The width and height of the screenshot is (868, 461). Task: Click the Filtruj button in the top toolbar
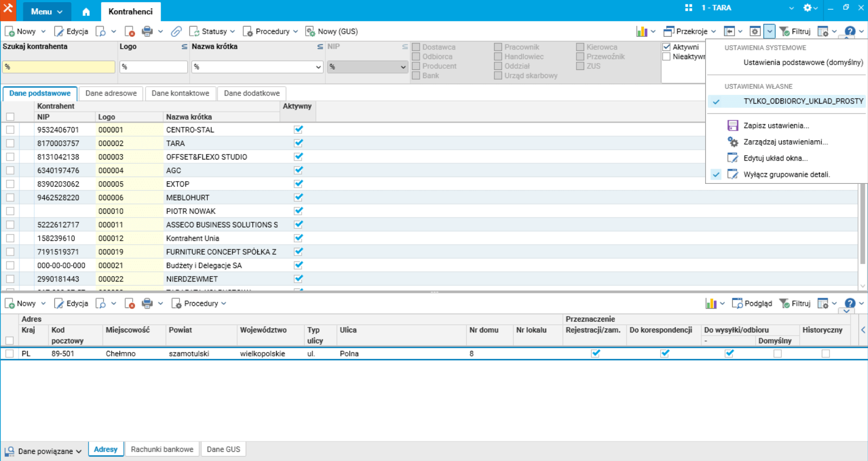coord(795,31)
